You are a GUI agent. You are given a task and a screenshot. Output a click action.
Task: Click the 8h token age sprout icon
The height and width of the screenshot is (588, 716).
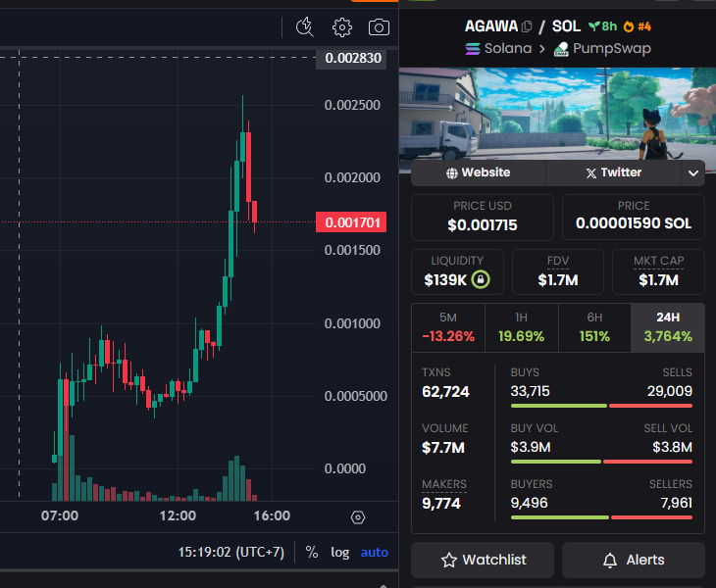(593, 26)
